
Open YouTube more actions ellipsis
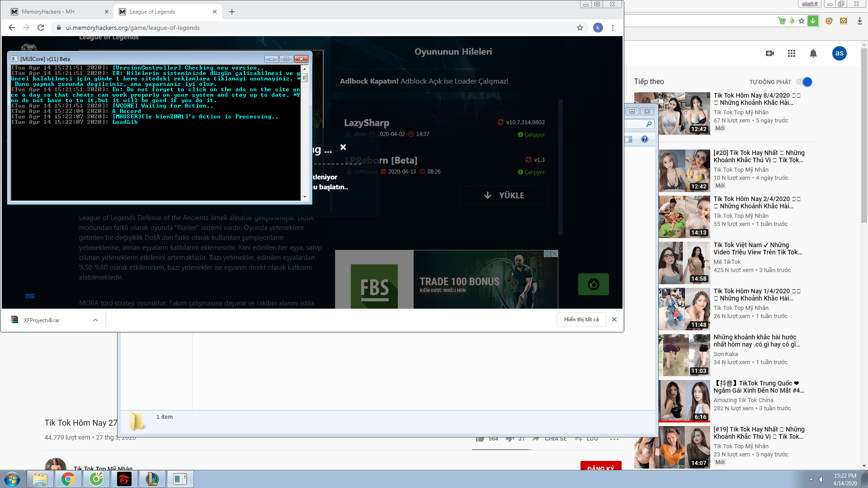point(614,439)
